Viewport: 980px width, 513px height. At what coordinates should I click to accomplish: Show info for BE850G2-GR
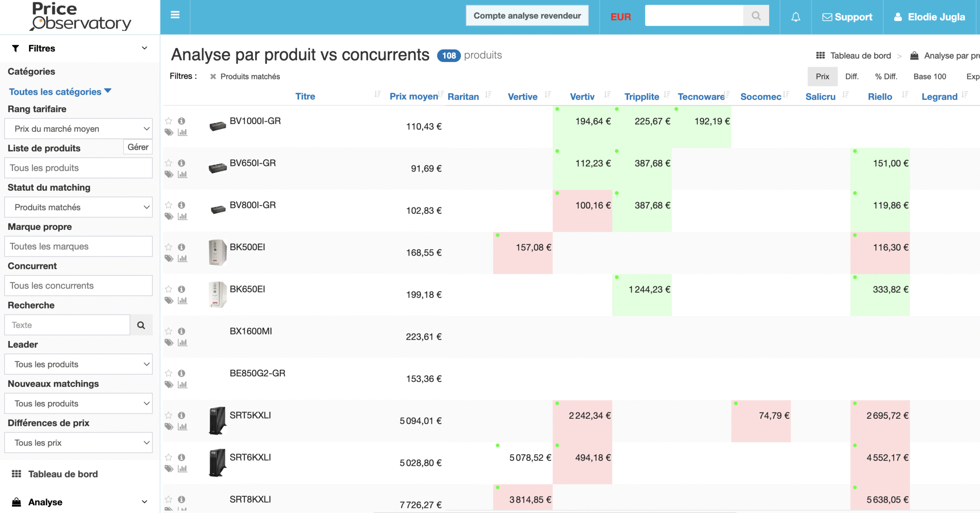pyautogui.click(x=182, y=374)
